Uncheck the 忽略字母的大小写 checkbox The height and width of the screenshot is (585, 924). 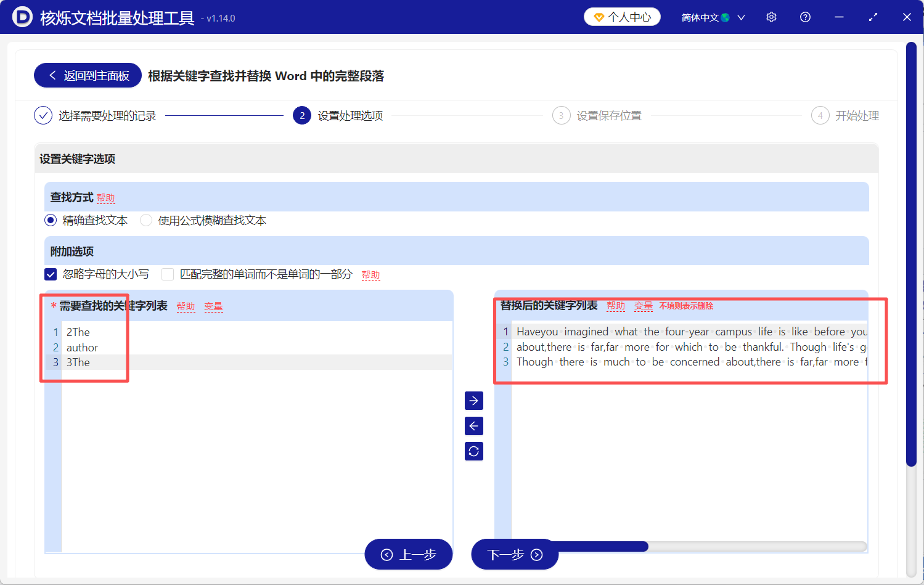[51, 274]
